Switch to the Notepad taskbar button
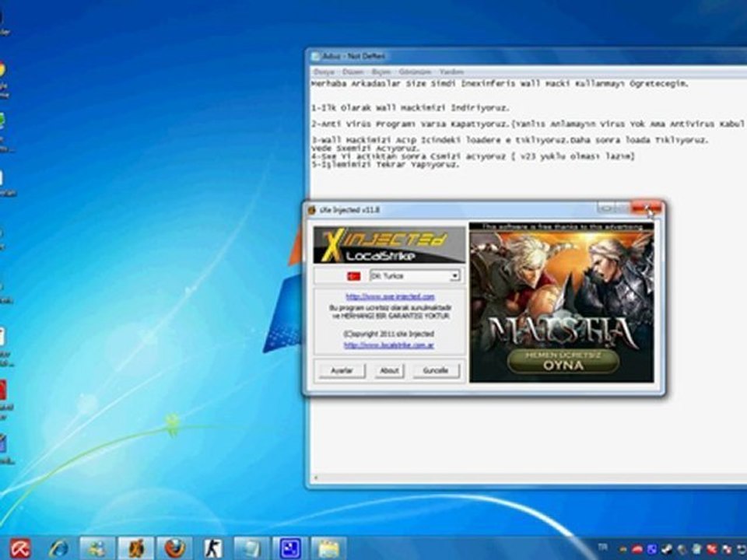 click(x=251, y=548)
